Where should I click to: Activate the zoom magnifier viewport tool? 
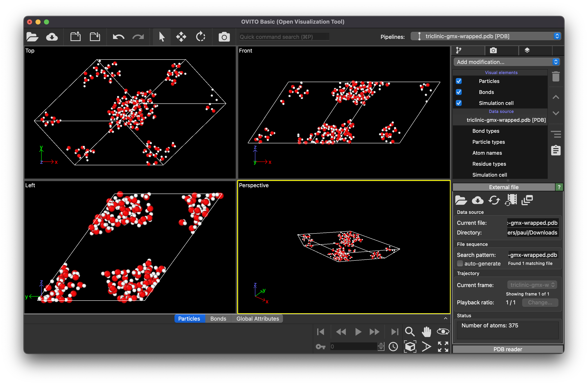click(x=410, y=332)
